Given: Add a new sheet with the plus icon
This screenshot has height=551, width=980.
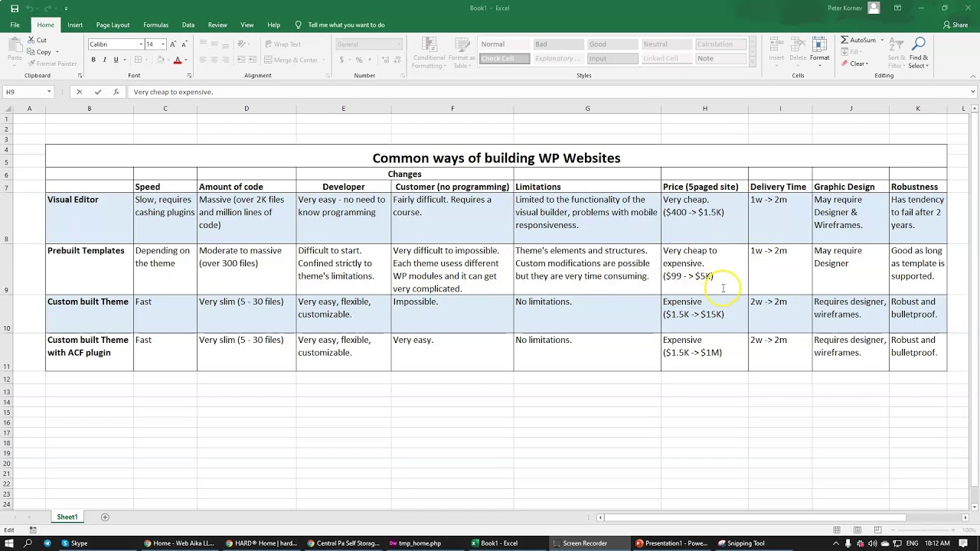Looking at the screenshot, I should coord(105,517).
